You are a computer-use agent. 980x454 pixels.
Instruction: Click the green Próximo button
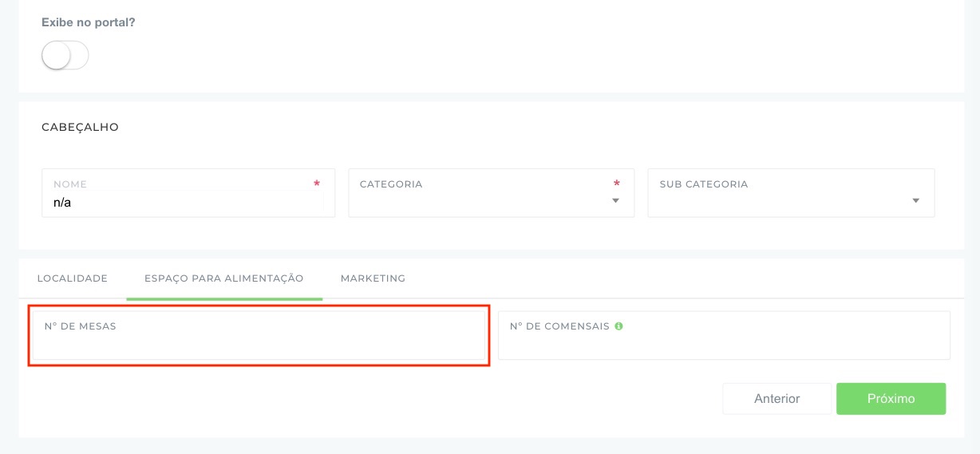[891, 399]
